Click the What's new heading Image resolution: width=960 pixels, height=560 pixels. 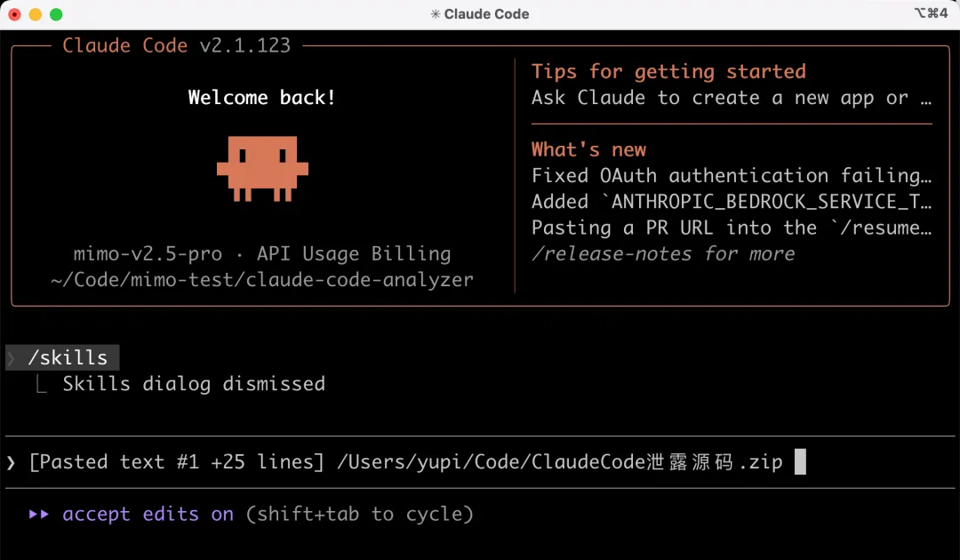[x=588, y=149]
